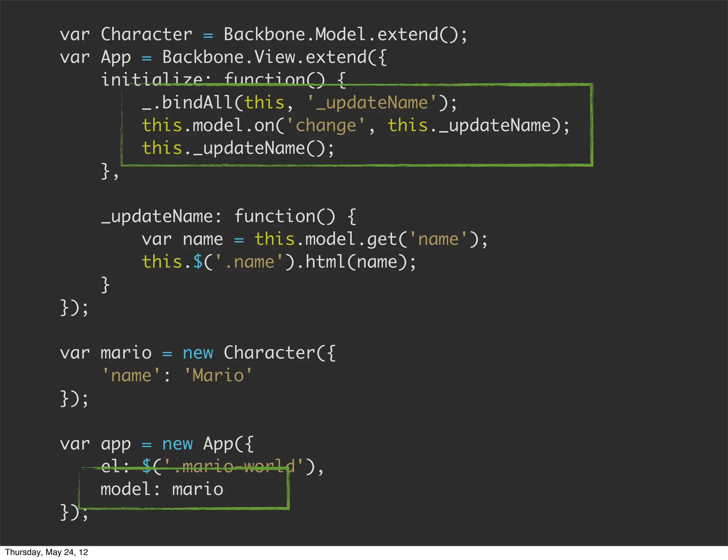Click the '_updateName: function()' definition
The width and height of the screenshot is (728, 560).
click(x=218, y=217)
